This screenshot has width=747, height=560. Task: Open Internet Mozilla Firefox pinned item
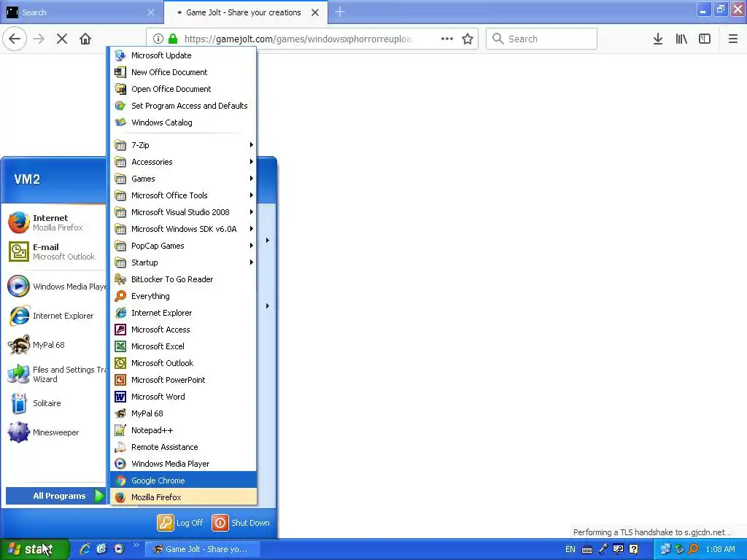pos(55,222)
